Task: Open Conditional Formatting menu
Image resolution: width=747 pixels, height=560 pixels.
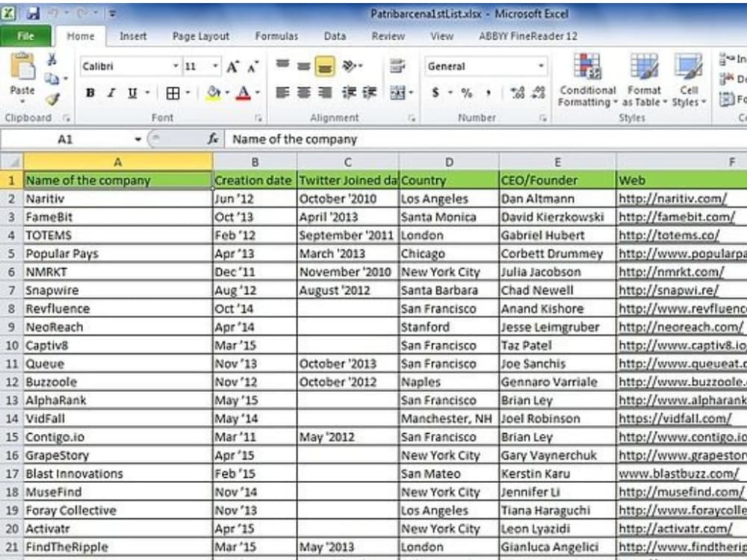Action: [587, 80]
